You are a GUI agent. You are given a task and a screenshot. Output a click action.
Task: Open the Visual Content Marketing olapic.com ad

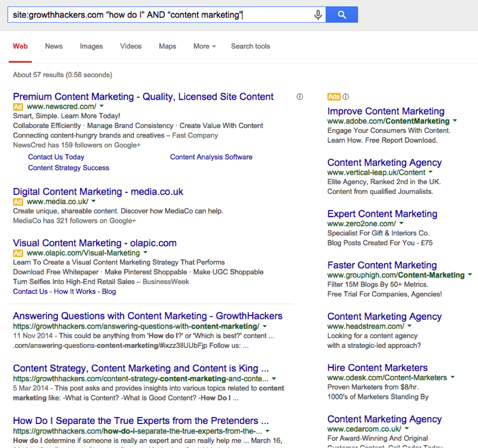click(x=95, y=243)
